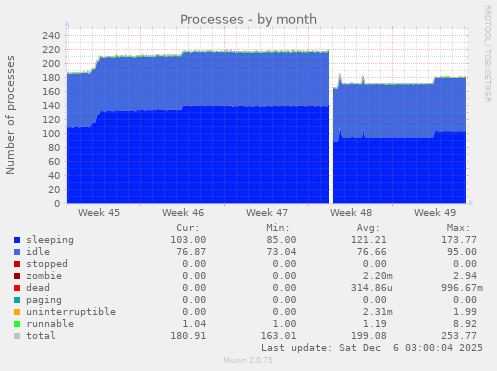Click runnable average value 1.19
Screen dimensions: 497x371
click(375, 324)
